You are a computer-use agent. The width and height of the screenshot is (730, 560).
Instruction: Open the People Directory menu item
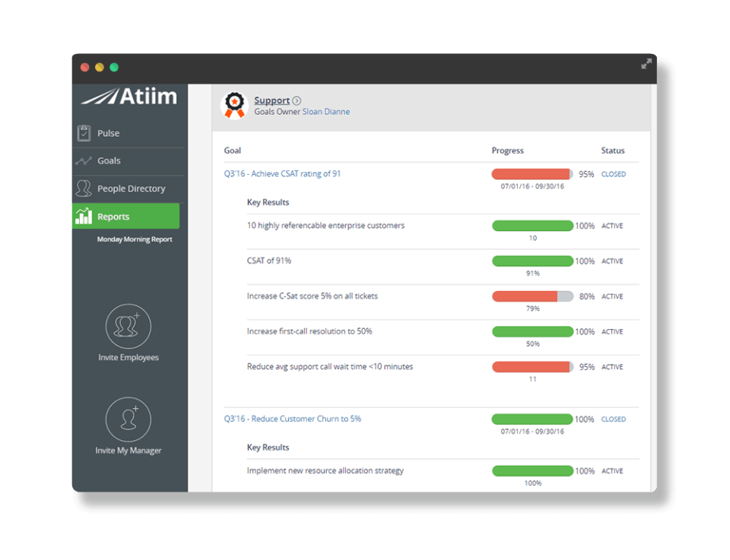click(131, 188)
